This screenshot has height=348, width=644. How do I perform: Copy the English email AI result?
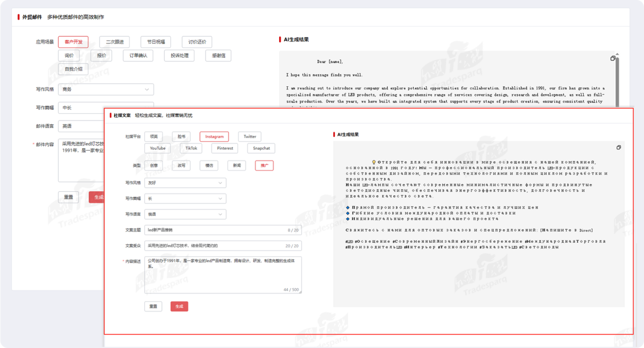[613, 58]
